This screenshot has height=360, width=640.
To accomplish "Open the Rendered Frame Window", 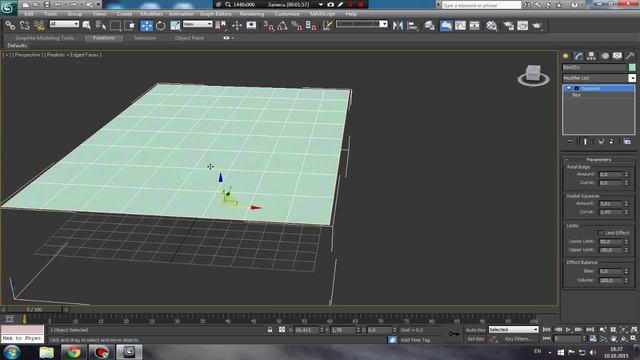I will point(522,26).
